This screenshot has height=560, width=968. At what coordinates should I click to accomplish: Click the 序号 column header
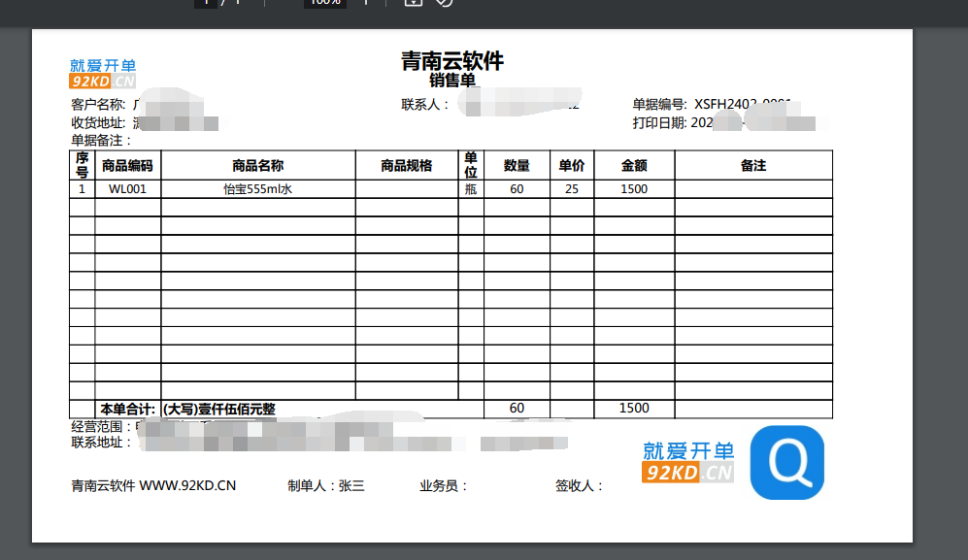click(x=83, y=165)
